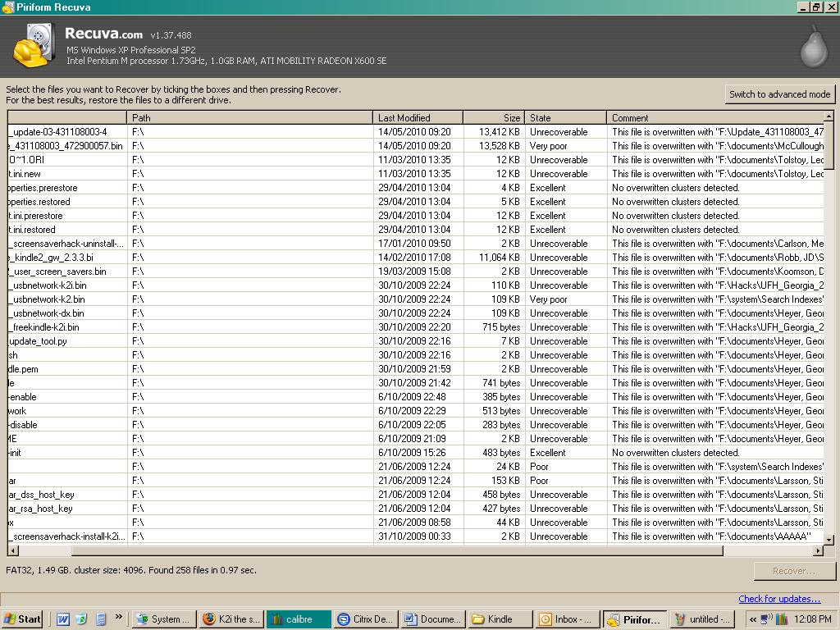
Task: Open the Kindle folder taskbar button
Action: [499, 619]
